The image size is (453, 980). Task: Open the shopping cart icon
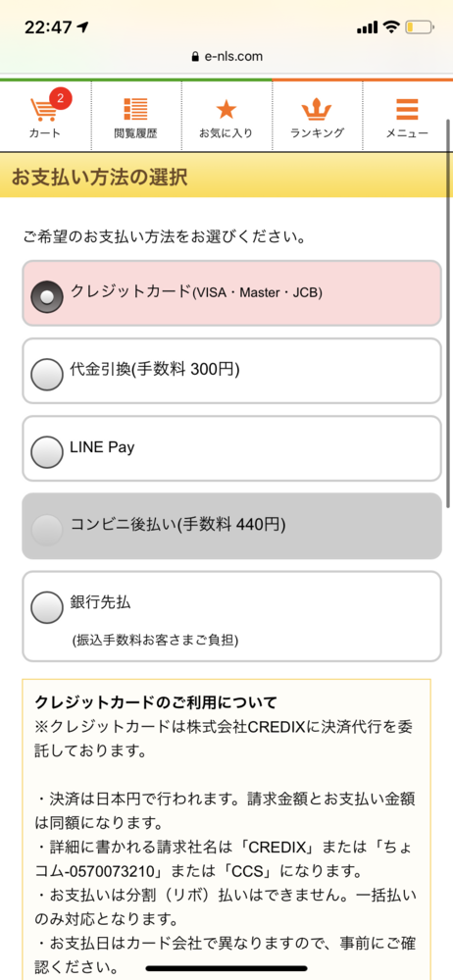tap(42, 111)
